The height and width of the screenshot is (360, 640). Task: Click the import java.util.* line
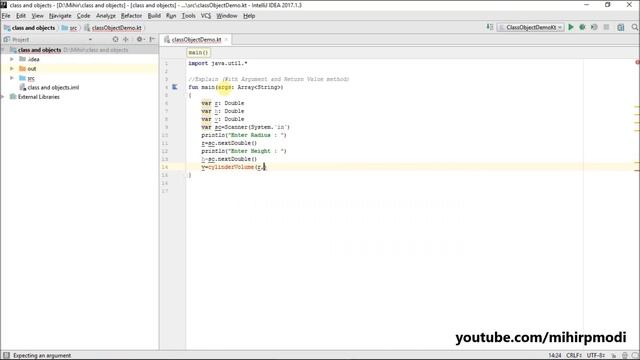click(218, 63)
